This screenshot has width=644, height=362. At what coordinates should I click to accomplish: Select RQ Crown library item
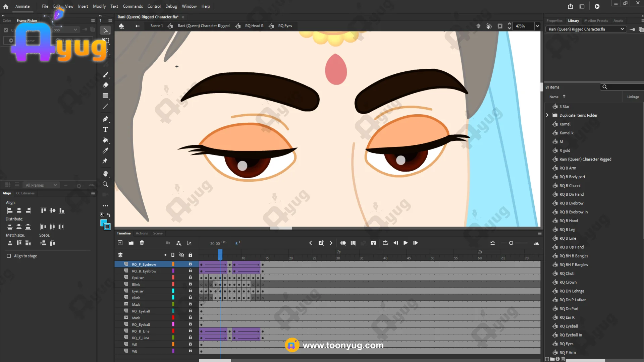tap(568, 282)
